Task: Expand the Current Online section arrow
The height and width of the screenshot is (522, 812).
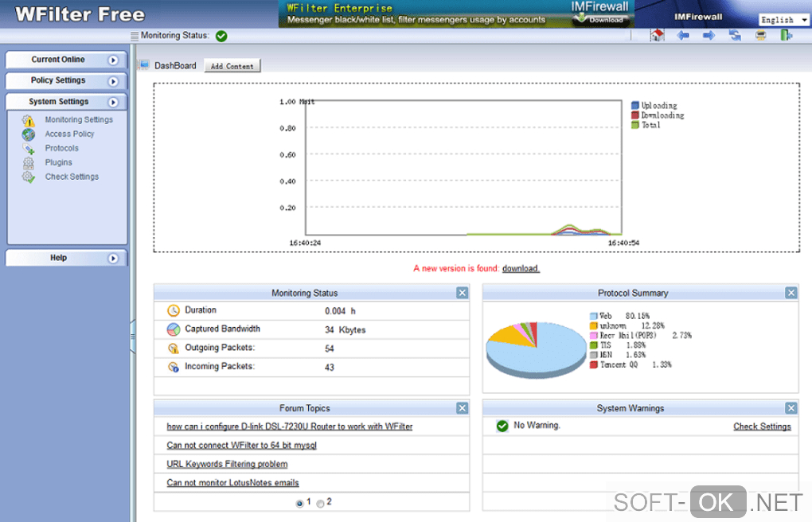Action: tap(113, 60)
